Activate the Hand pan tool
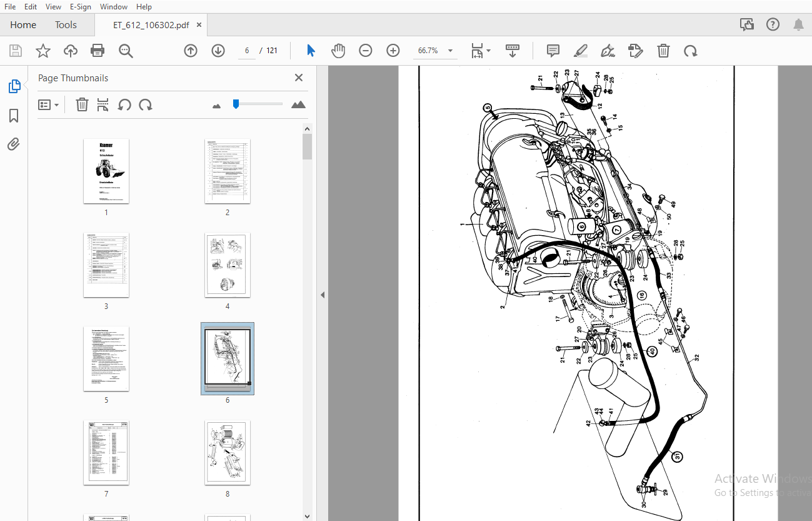 click(x=338, y=51)
